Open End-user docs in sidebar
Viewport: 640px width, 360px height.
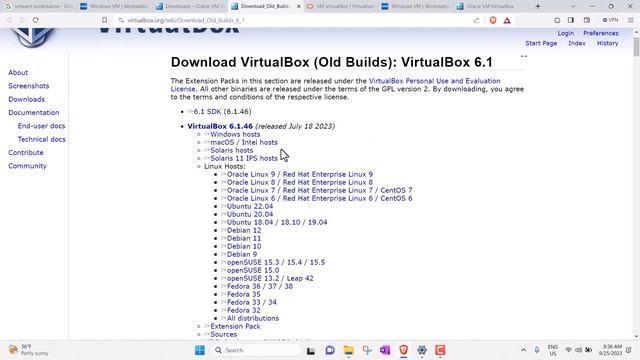tap(41, 126)
